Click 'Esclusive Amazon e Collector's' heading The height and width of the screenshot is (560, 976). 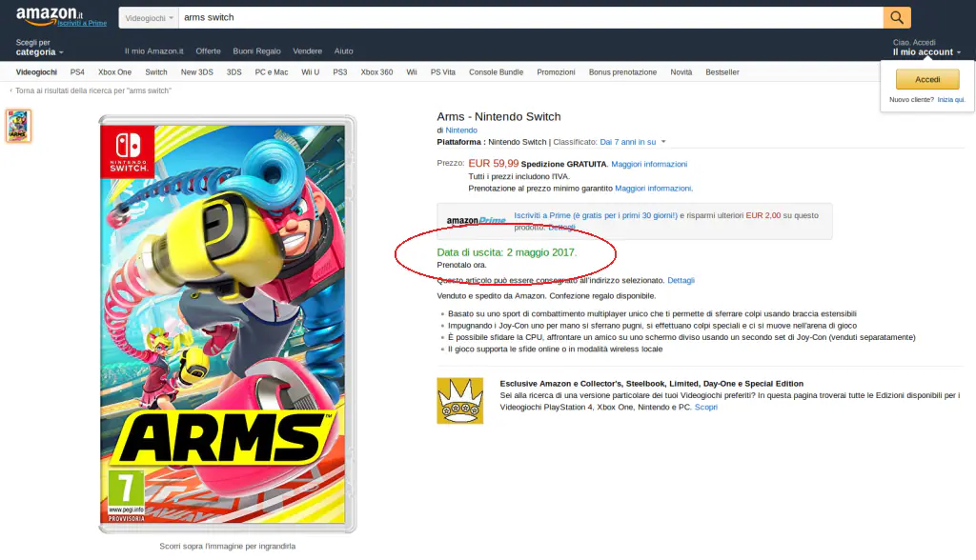tap(651, 384)
